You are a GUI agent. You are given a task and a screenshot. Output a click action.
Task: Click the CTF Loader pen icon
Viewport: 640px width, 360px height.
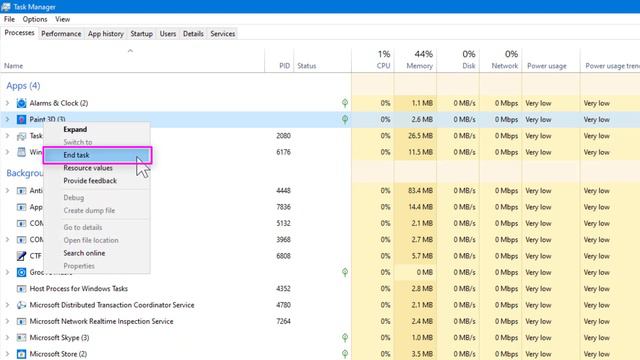21,256
